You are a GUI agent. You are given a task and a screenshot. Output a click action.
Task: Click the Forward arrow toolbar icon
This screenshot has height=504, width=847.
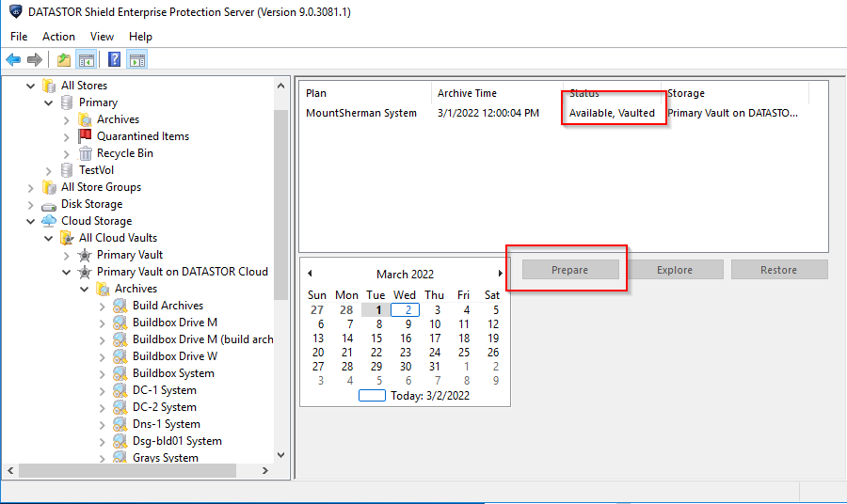[x=35, y=60]
